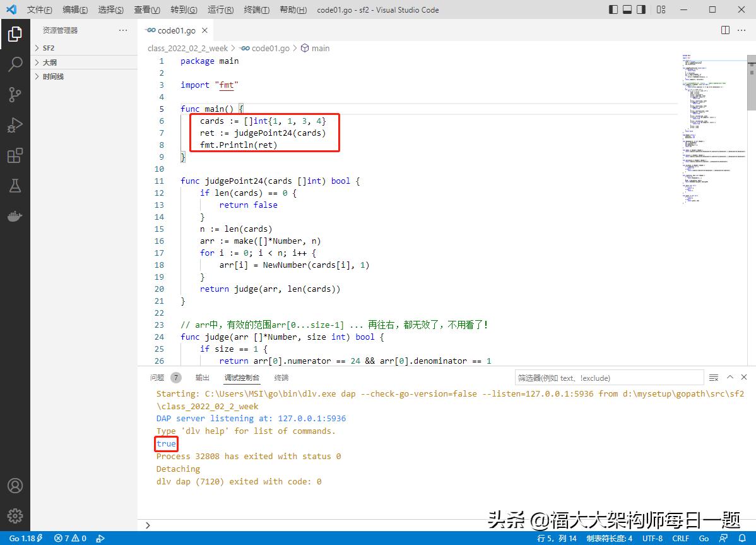Click the split editor right icon
This screenshot has height=545, width=756.
(726, 30)
